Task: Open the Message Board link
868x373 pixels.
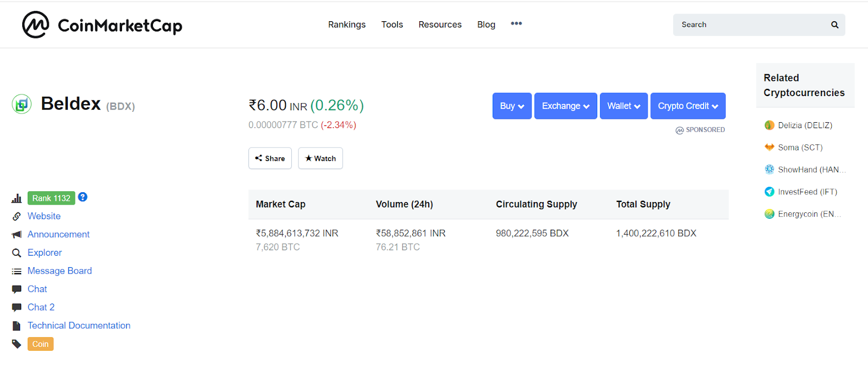Action: pyautogui.click(x=60, y=271)
